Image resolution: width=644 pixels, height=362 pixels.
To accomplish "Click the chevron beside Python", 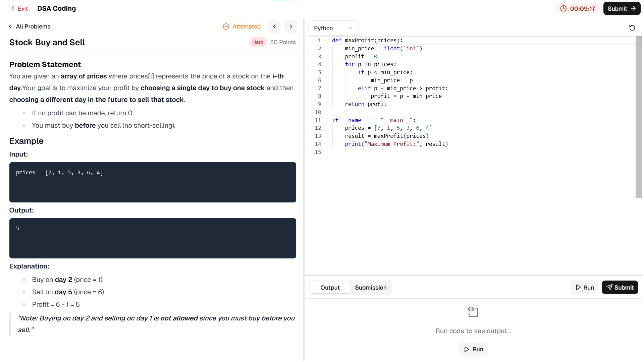I will tap(350, 28).
